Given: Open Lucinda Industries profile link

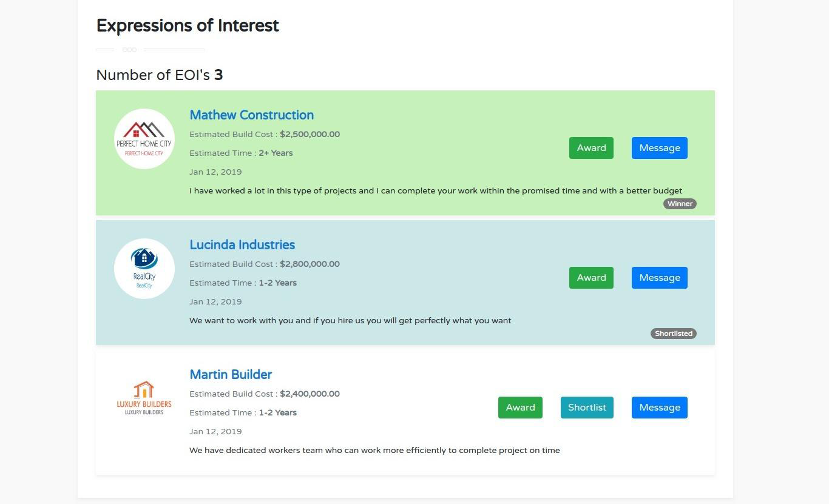Looking at the screenshot, I should tap(242, 245).
